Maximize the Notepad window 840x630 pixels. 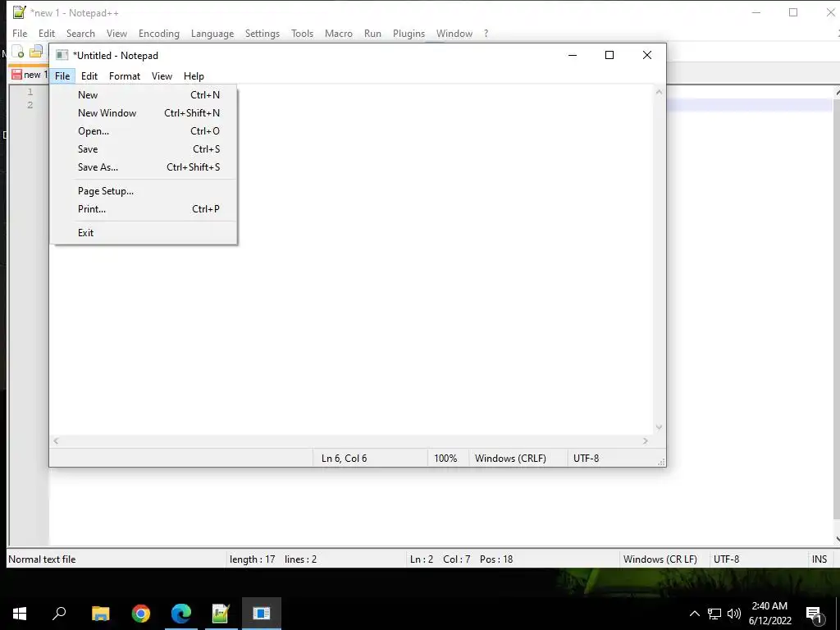(609, 55)
